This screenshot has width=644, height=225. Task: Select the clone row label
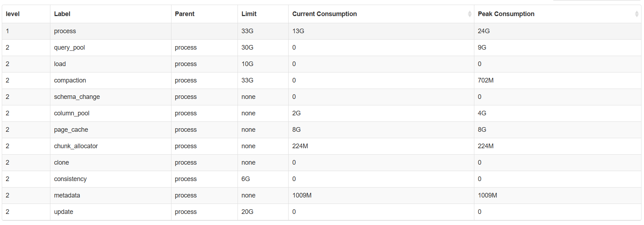point(61,162)
